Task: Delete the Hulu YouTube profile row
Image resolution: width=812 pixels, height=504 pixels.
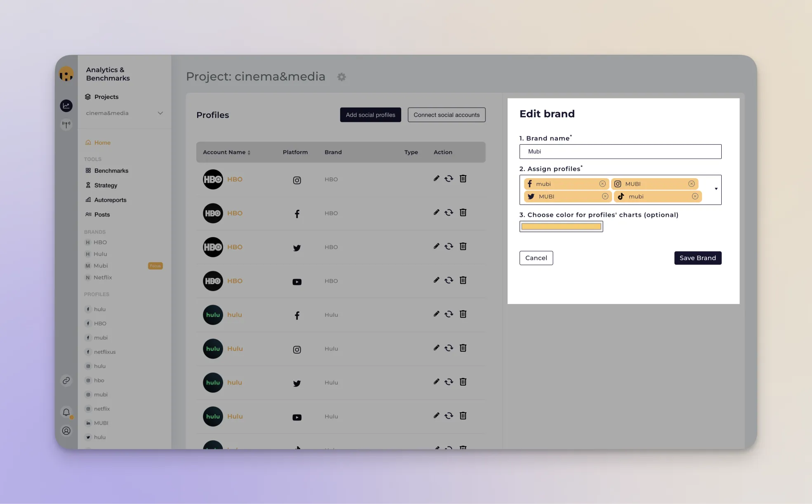Action: point(463,415)
